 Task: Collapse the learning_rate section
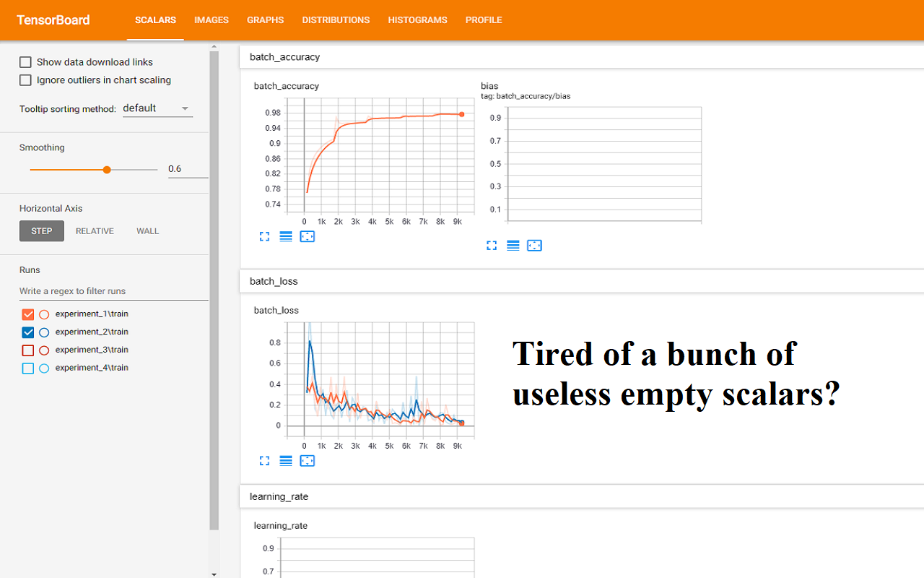coord(279,496)
